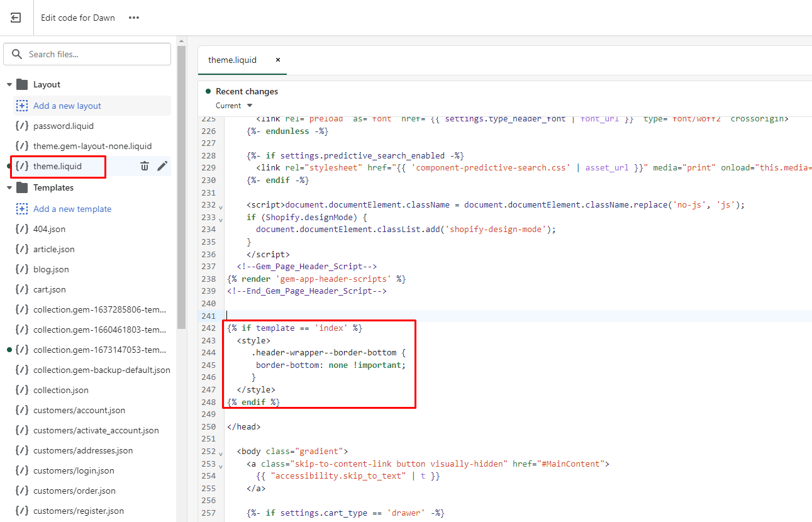Open article.json template
The image size is (812, 522).
(x=54, y=249)
